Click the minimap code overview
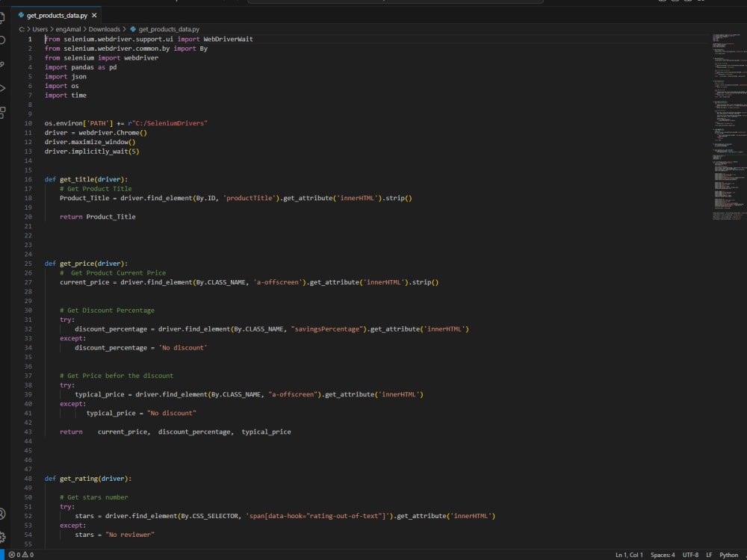The height and width of the screenshot is (560, 747). 729,126
